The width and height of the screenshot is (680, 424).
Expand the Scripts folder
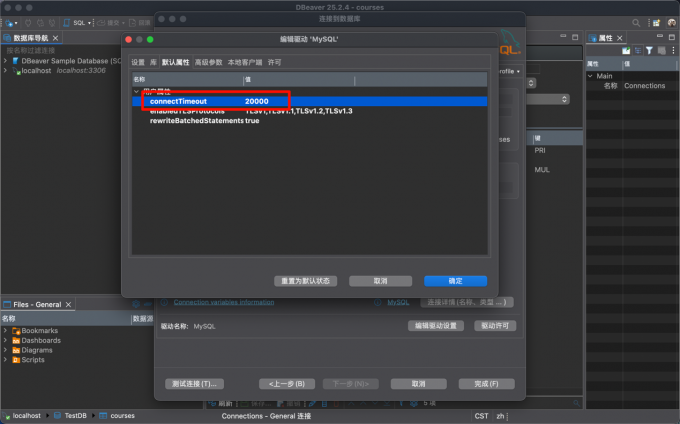(x=5, y=359)
